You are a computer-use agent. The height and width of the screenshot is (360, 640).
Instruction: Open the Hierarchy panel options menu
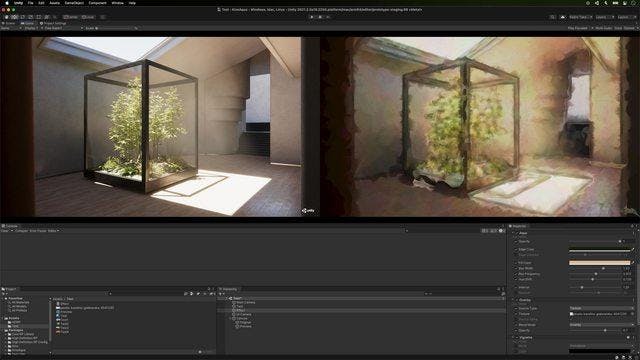pos(503,289)
